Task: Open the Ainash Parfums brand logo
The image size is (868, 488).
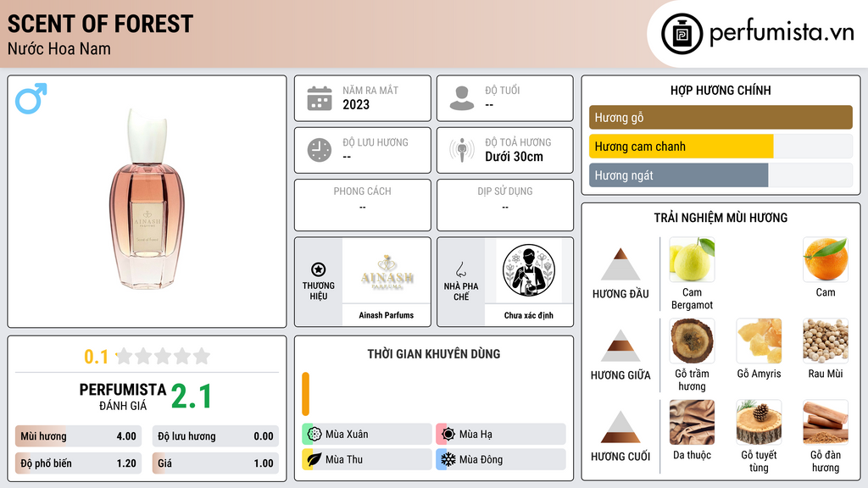Action: pyautogui.click(x=387, y=271)
